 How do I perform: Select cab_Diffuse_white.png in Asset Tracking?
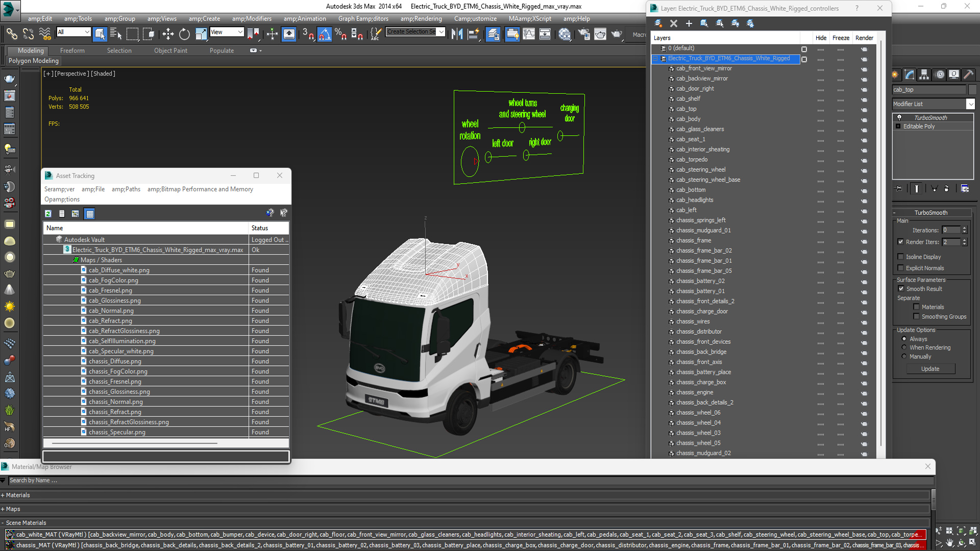tap(119, 270)
